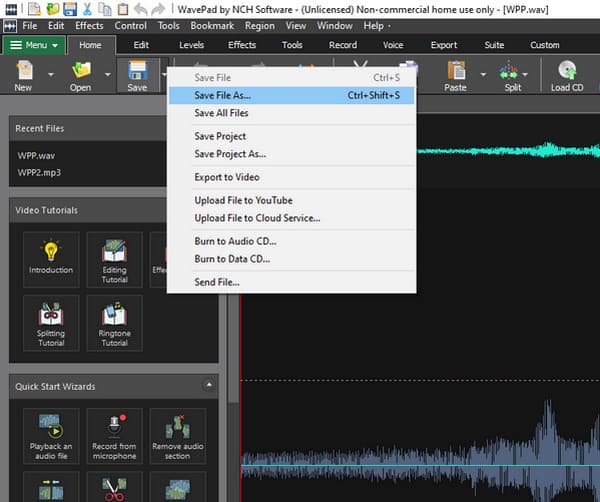The height and width of the screenshot is (502, 600).
Task: Click the redo arrow in title bar
Action: tap(158, 9)
